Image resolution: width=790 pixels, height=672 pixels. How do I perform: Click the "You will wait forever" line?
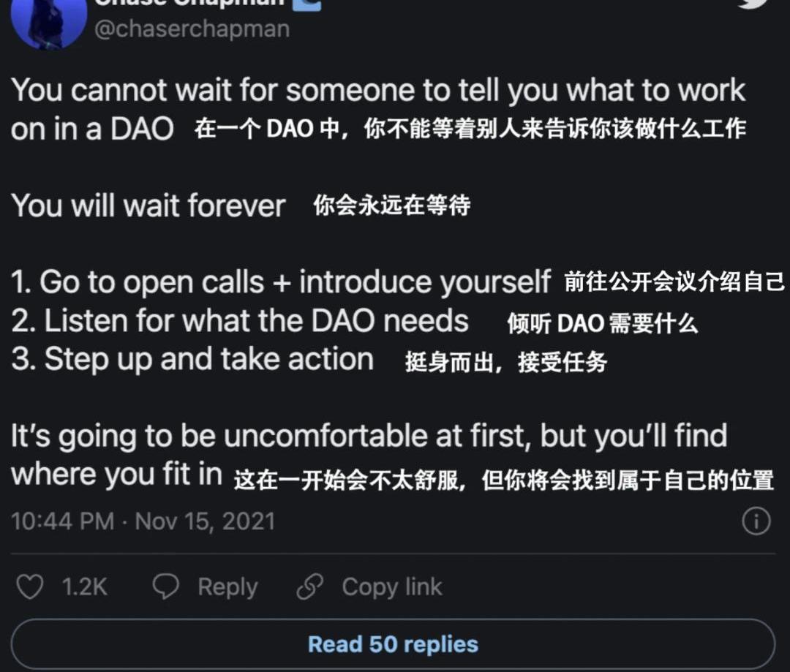(148, 205)
